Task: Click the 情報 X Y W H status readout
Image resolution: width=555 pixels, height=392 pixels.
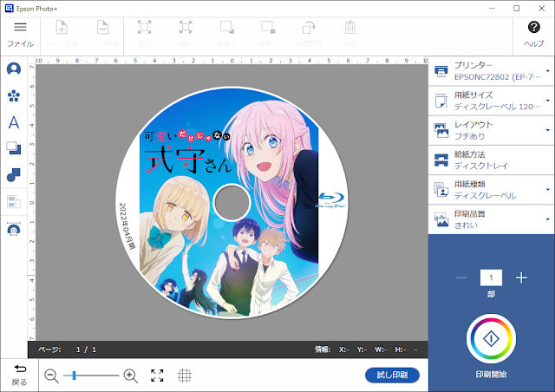Action: (x=366, y=350)
